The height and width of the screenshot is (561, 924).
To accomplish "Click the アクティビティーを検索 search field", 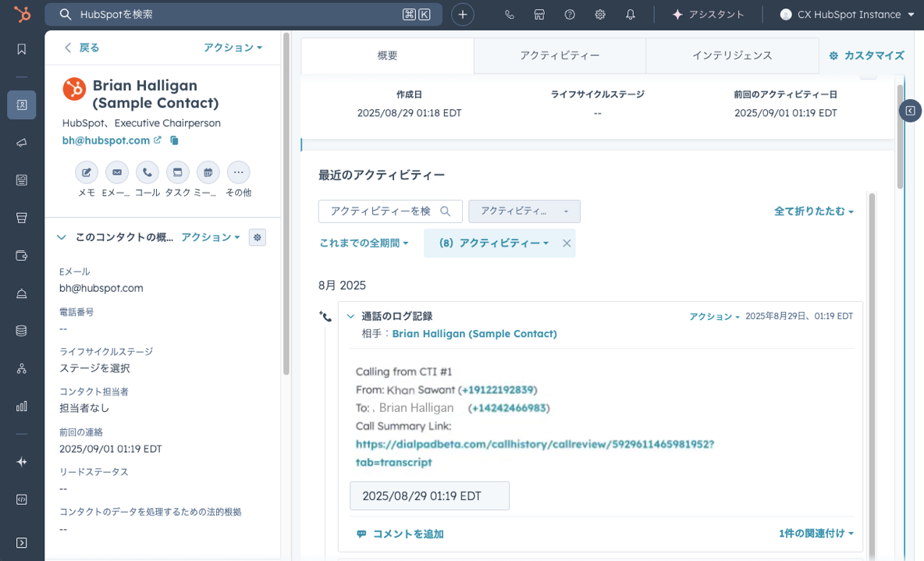I will coord(382,211).
